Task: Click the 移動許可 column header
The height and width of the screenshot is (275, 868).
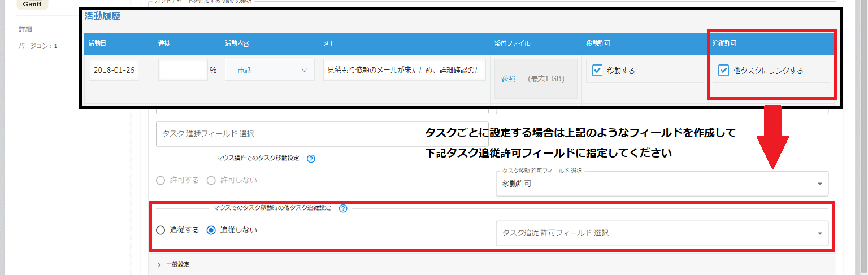Action: coord(598,43)
